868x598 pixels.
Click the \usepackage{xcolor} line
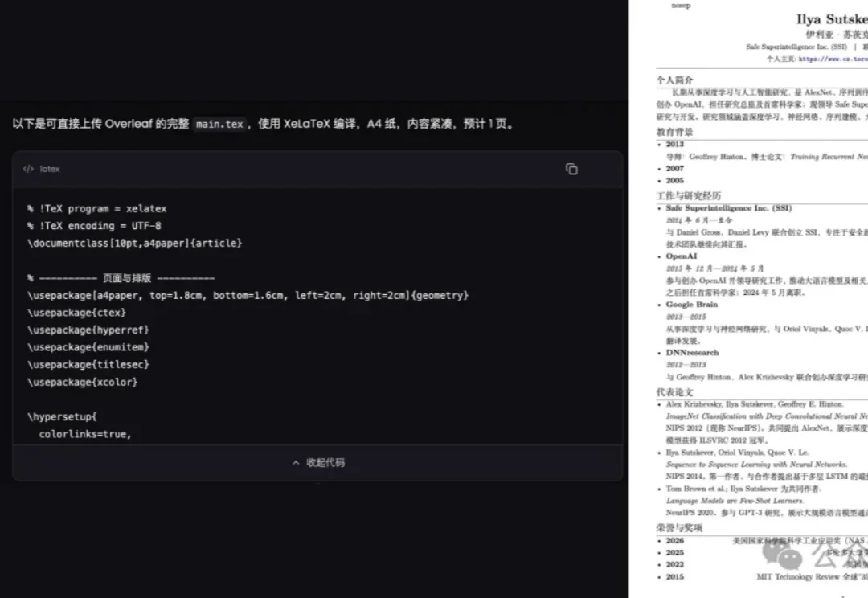(x=83, y=382)
